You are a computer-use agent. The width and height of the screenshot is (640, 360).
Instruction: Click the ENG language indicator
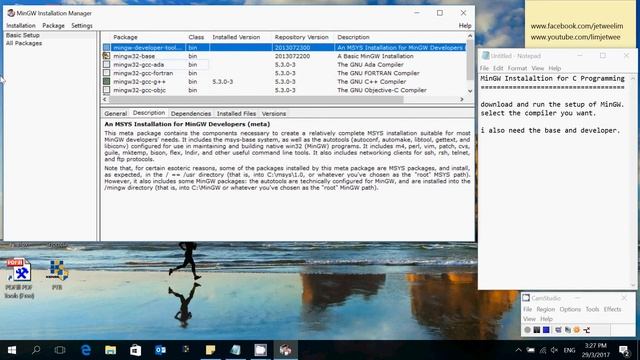pyautogui.click(x=569, y=350)
